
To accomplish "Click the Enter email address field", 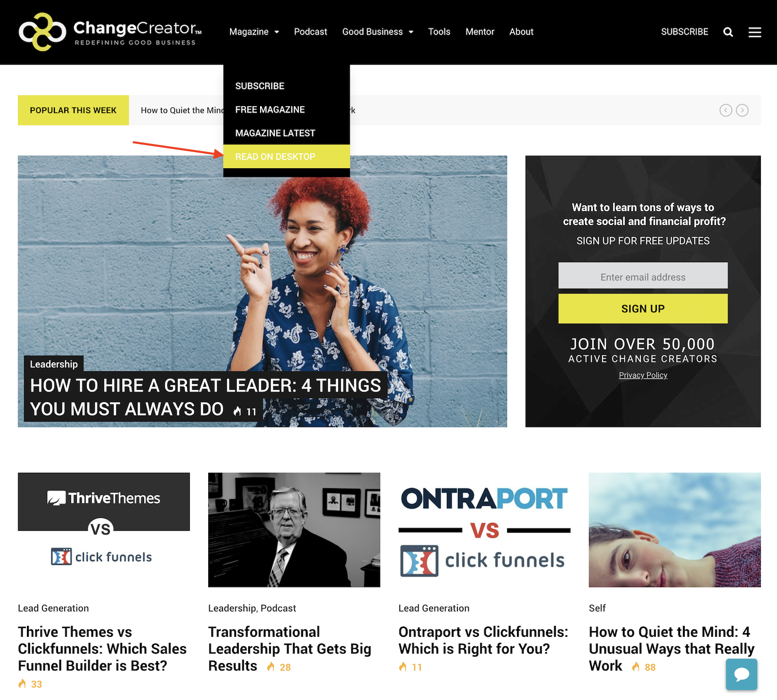I will tap(643, 275).
